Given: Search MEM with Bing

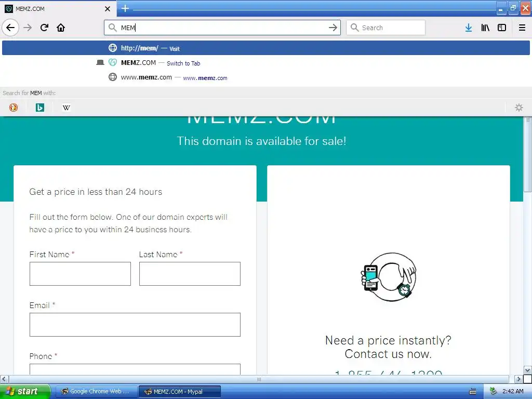Looking at the screenshot, I should click(40, 108).
